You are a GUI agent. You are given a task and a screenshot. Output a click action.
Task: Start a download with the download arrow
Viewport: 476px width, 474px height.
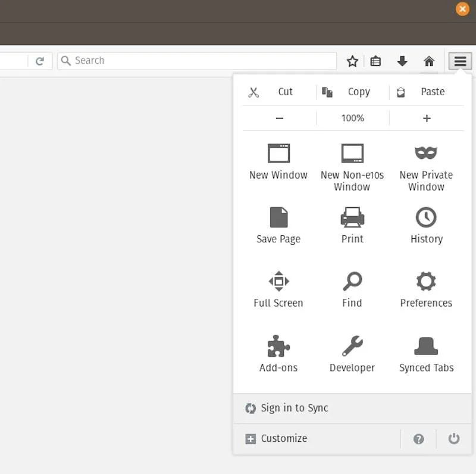click(x=402, y=60)
